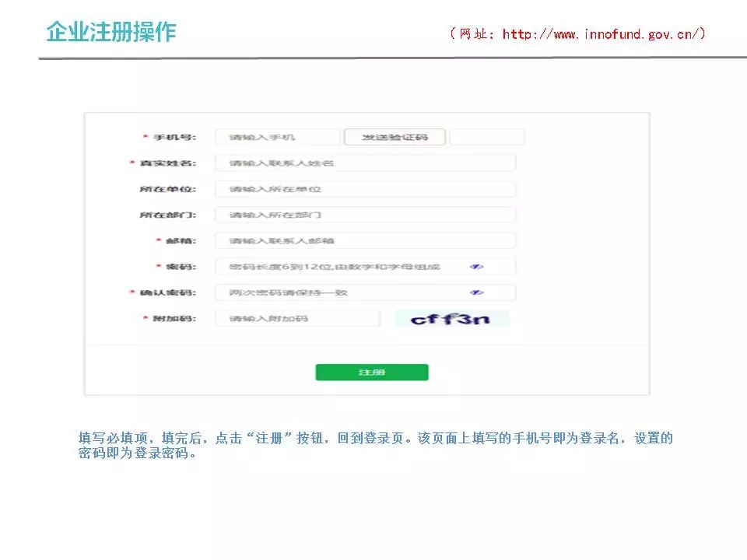
Task: Toggle password visibility eye in 密码 field
Action: click(476, 267)
